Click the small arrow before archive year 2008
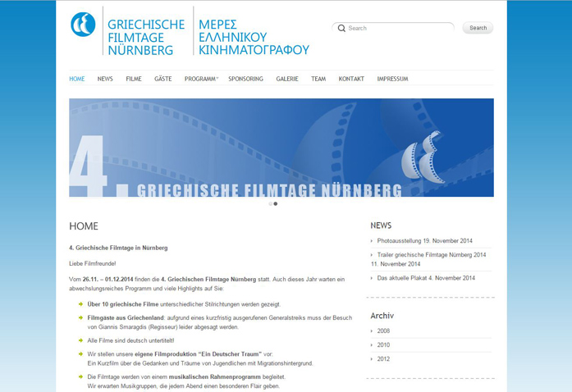The width and height of the screenshot is (572, 392). pyautogui.click(x=372, y=330)
